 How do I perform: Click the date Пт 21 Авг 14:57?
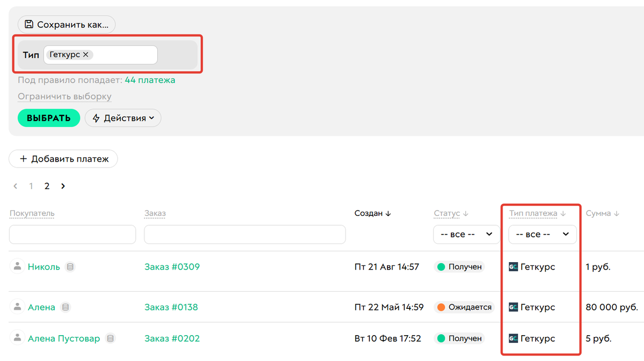(x=387, y=266)
